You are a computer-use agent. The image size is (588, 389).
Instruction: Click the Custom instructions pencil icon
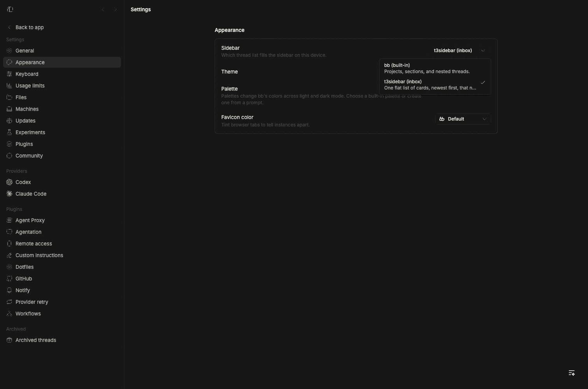9,255
